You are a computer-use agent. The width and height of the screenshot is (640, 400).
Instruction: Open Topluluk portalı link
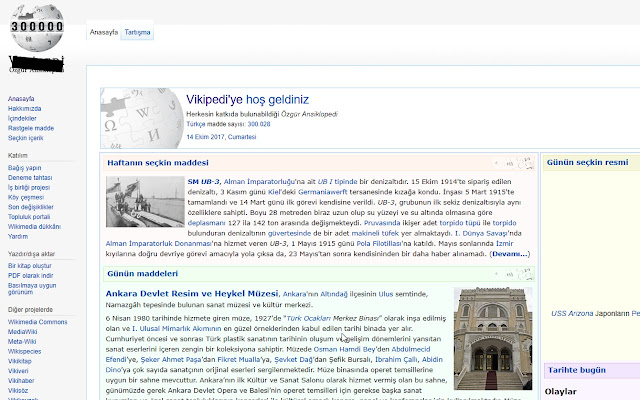click(x=29, y=217)
